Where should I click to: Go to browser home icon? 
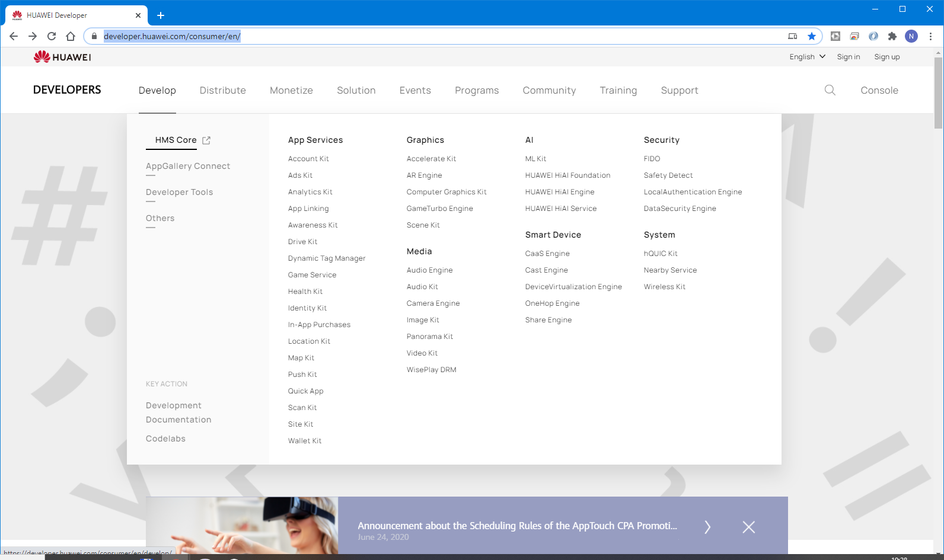point(71,36)
